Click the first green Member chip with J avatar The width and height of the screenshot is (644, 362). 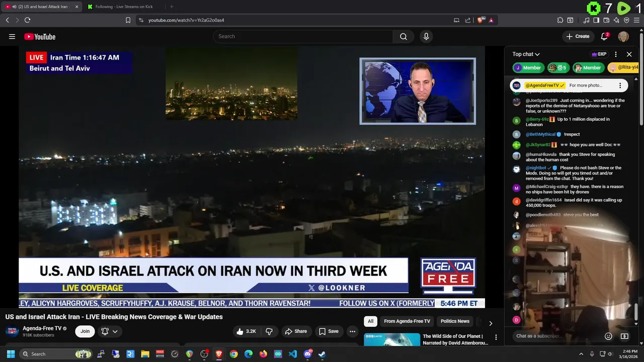pos(528,67)
